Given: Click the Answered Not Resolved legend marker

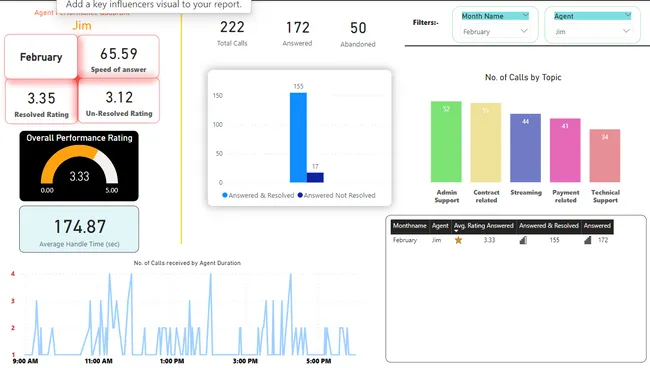Looking at the screenshot, I should (300, 195).
